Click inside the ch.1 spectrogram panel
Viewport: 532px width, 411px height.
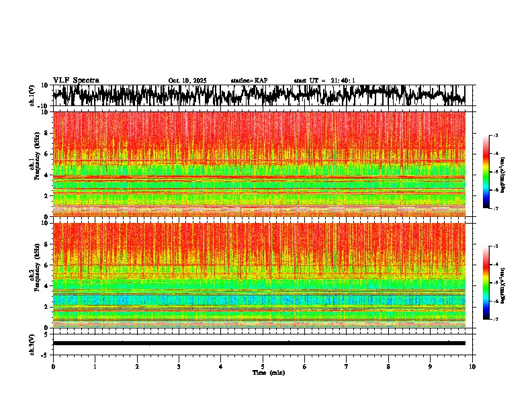(x=259, y=164)
